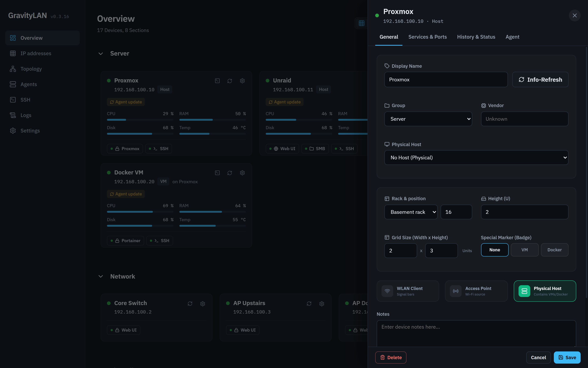The width and height of the screenshot is (588, 368).
Task: Toggle Access Point option
Action: click(476, 291)
